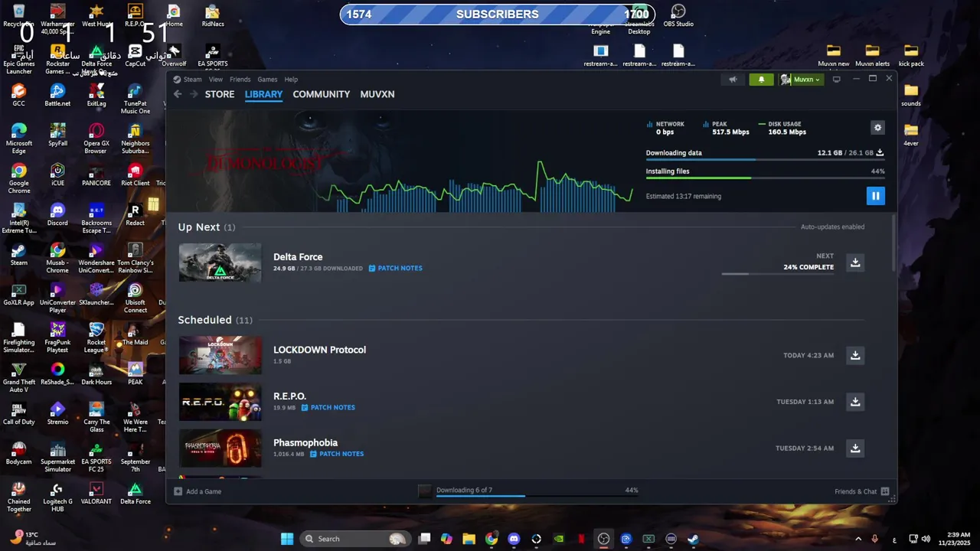The image size is (980, 551).
Task: Open Windows Start menu
Action: (x=287, y=539)
